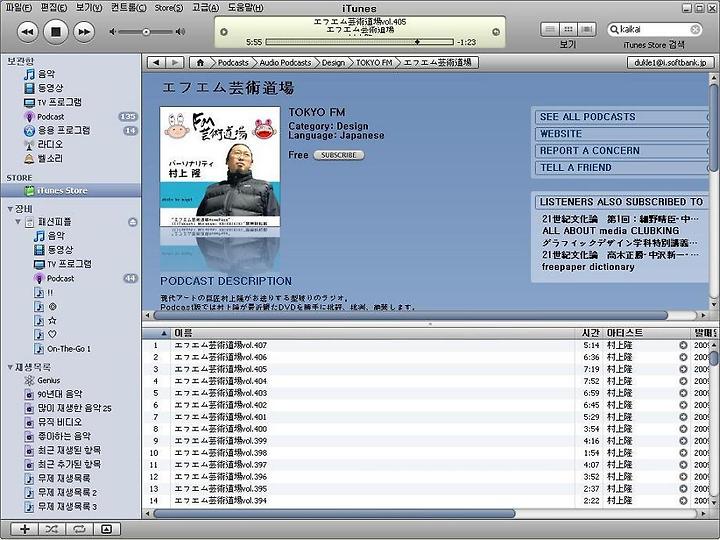Viewport: 720px width, 540px height.
Task: Toggle repeat playback
Action: [79, 529]
